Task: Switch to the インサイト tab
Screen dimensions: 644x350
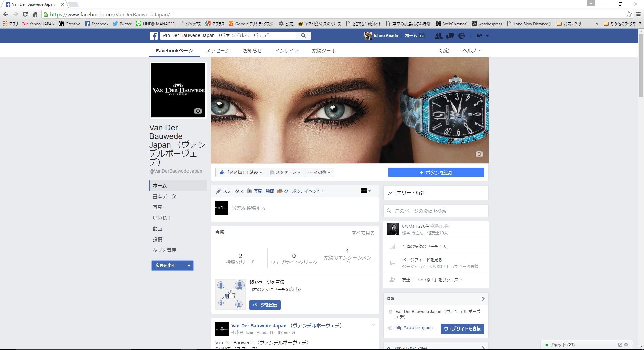Action: point(286,51)
